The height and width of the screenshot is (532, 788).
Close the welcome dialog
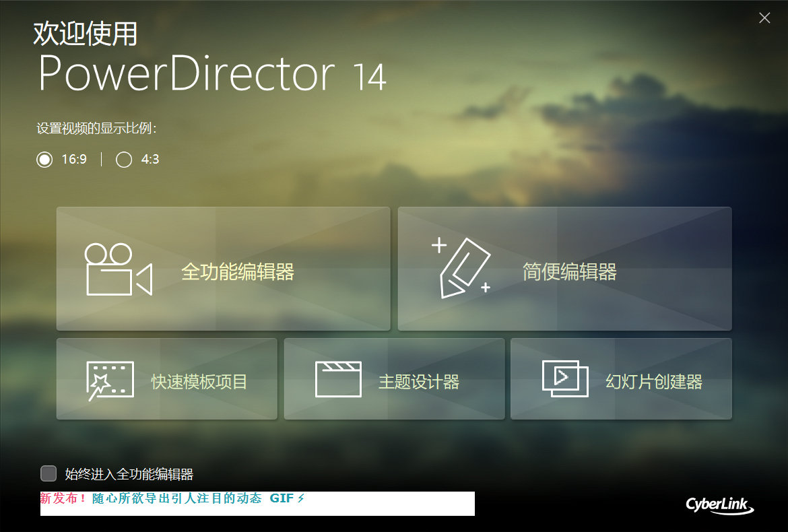(x=764, y=18)
